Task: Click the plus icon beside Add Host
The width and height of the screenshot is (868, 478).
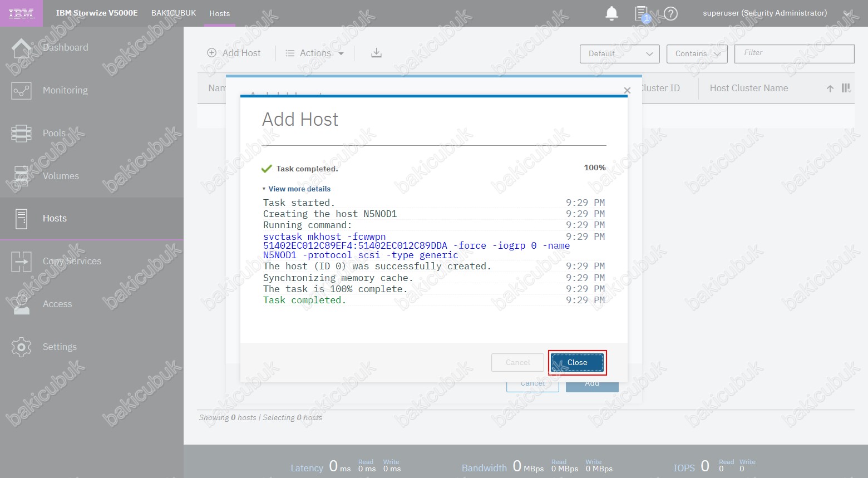Action: tap(211, 53)
